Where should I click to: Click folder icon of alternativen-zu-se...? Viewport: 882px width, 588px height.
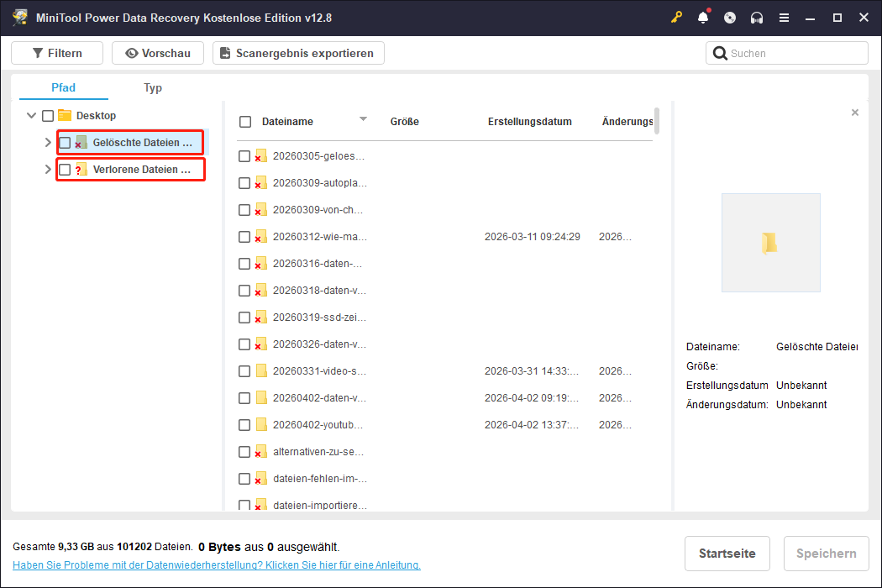point(260,452)
